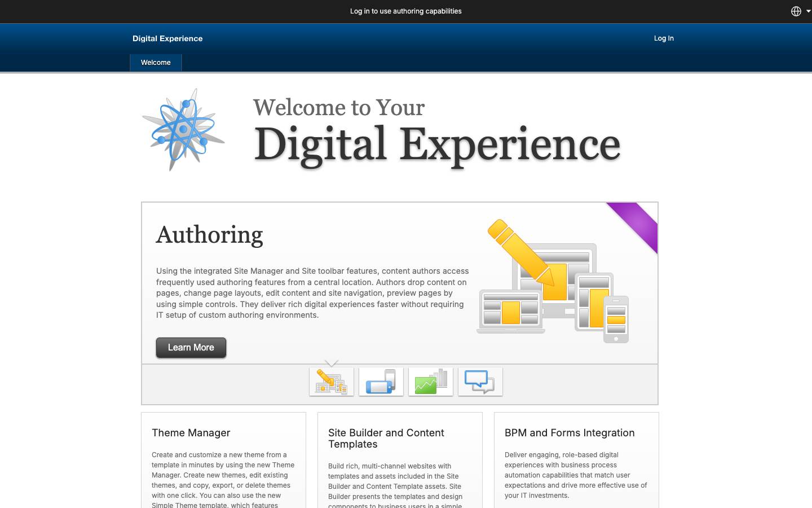Click the Authoring pencil and devices illustration
The height and width of the screenshot is (508, 812).
click(x=553, y=281)
